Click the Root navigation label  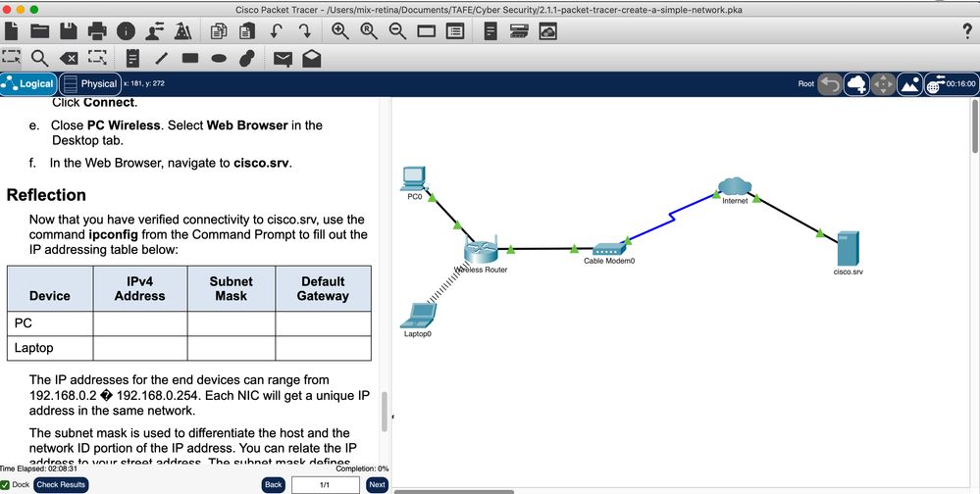806,83
